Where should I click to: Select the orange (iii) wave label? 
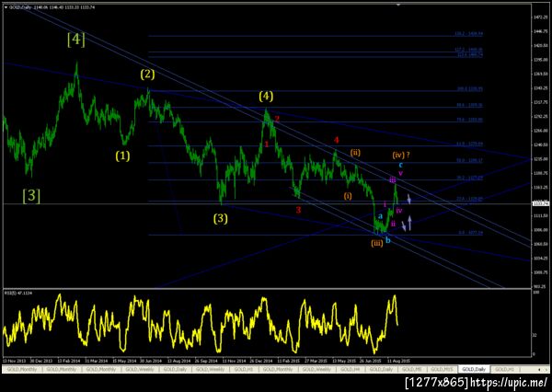[376, 243]
